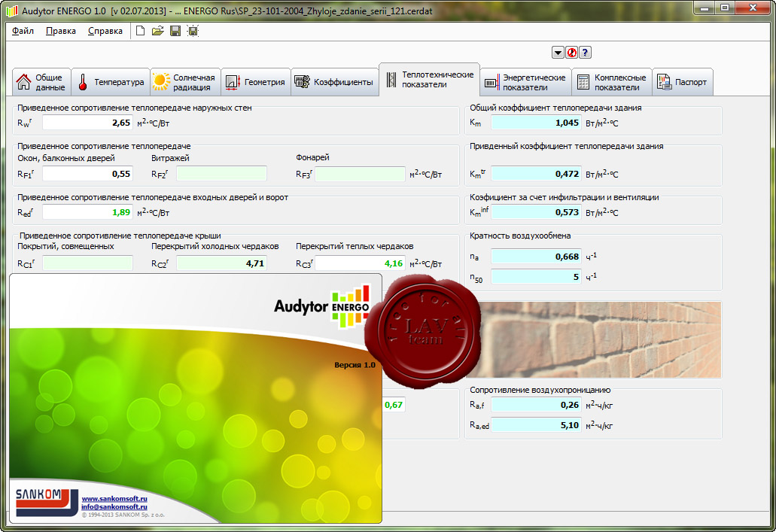Click the n50 field showing 5

[x=536, y=277]
